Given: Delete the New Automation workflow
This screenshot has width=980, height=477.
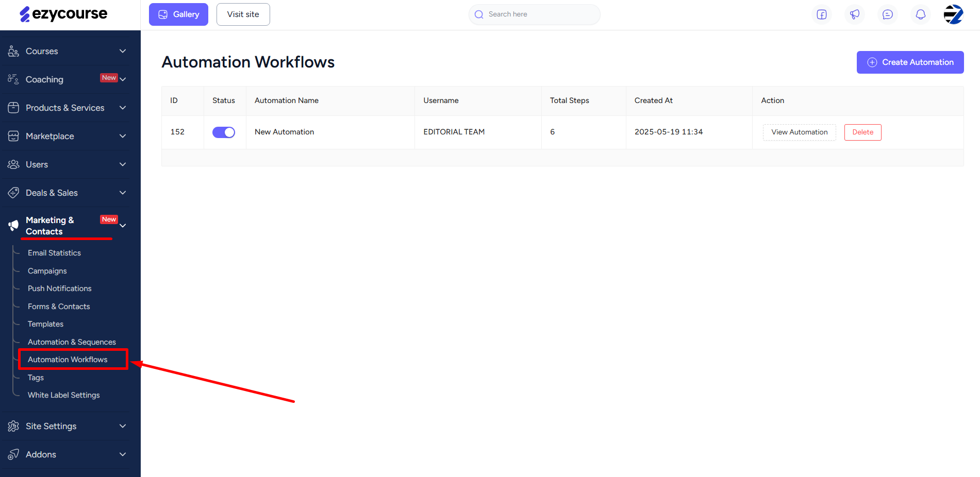Looking at the screenshot, I should tap(862, 132).
